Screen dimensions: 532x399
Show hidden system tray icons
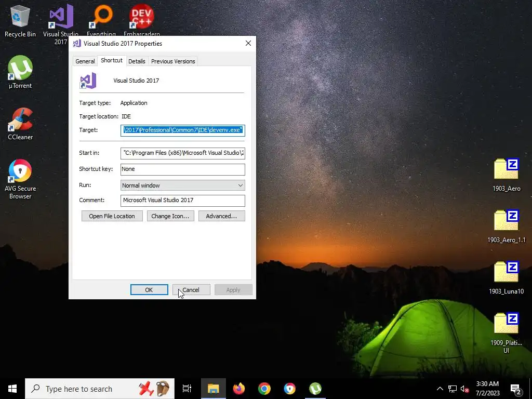pos(440,389)
